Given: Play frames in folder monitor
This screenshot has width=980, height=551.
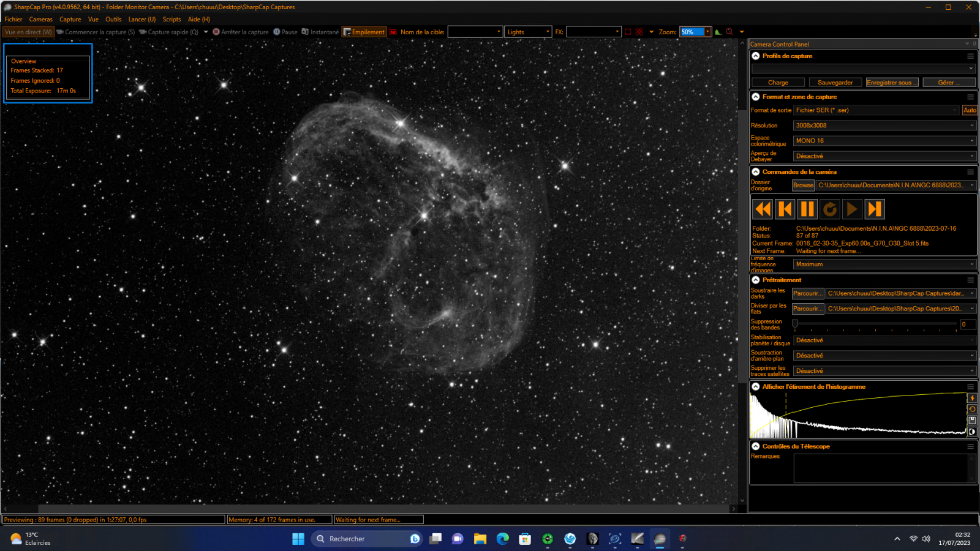Looking at the screenshot, I should point(852,209).
